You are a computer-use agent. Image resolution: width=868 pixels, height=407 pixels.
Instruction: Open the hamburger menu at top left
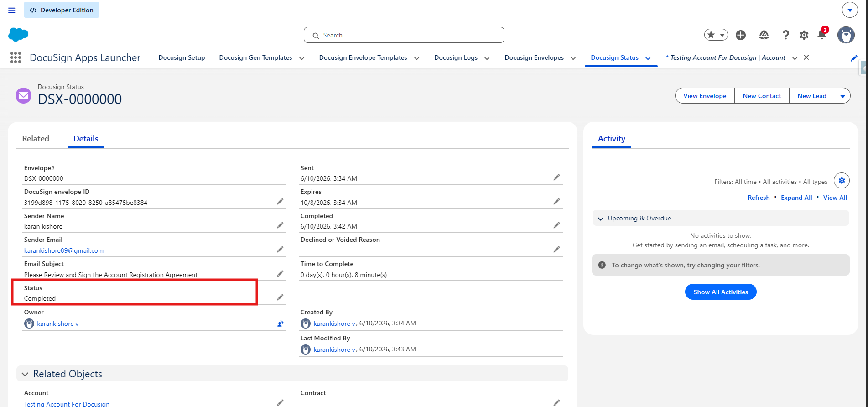click(x=12, y=10)
